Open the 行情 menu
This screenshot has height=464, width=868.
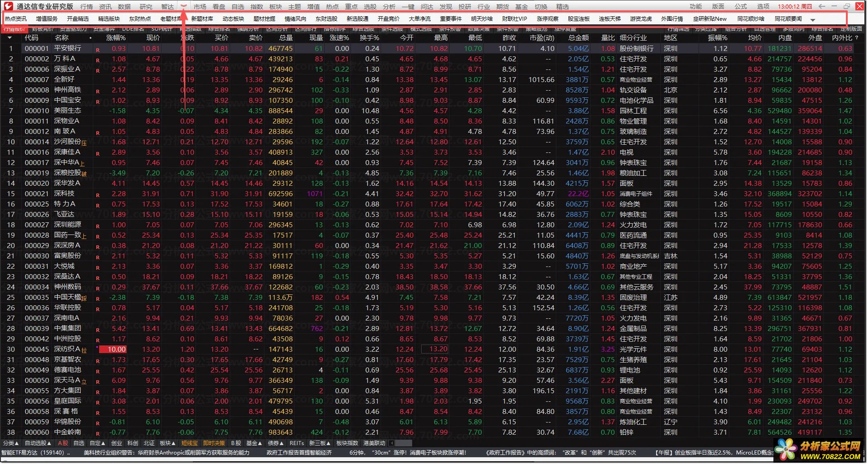pyautogui.click(x=86, y=7)
